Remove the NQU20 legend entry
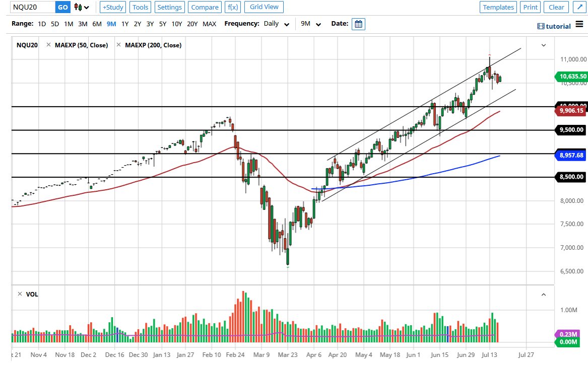Viewport: 588px width, 366px height. pos(27,45)
